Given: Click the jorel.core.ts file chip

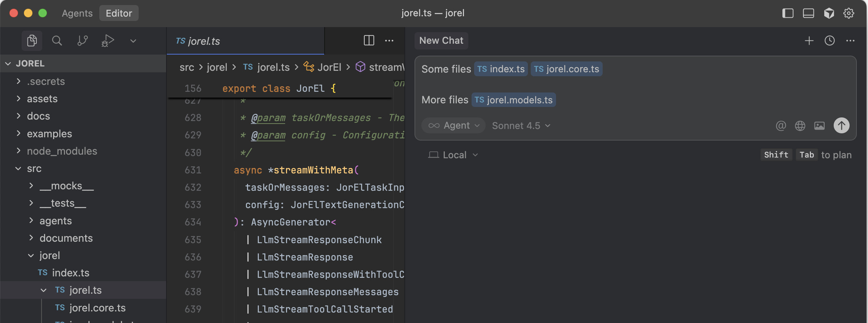Looking at the screenshot, I should coord(566,69).
